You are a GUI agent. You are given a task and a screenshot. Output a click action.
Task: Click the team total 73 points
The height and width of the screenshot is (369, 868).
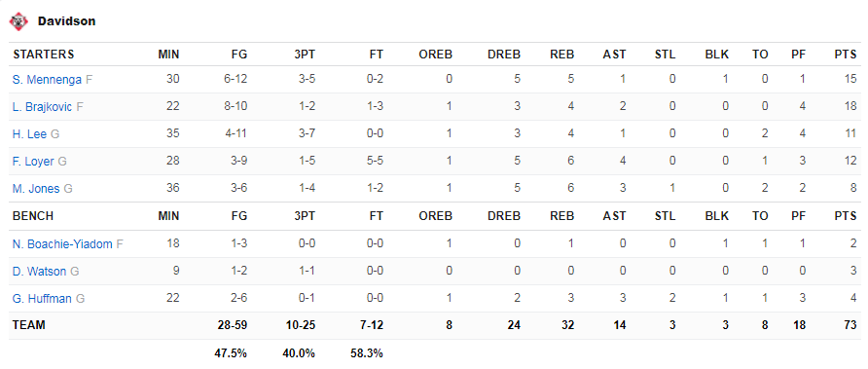coord(850,325)
